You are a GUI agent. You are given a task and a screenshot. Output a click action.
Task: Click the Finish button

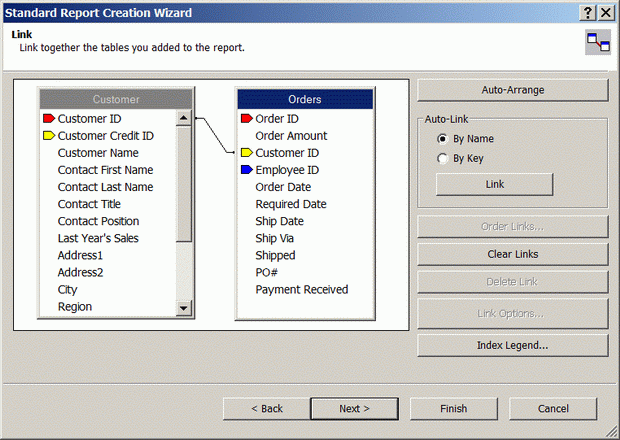(x=453, y=408)
